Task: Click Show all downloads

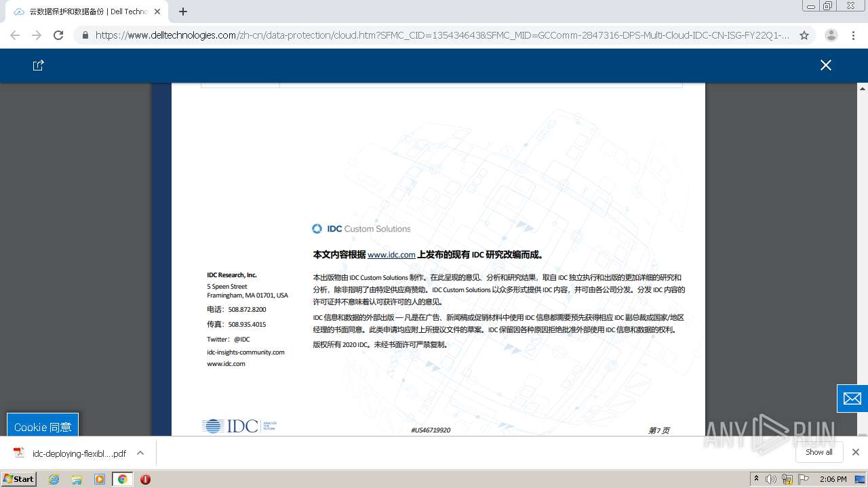Action: pyautogui.click(x=819, y=452)
